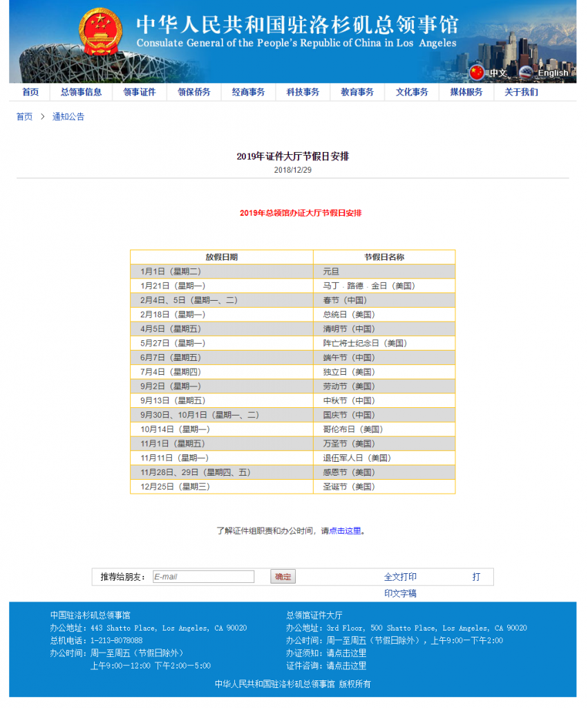
Task: Go to 领事证件 section
Action: coord(140,93)
